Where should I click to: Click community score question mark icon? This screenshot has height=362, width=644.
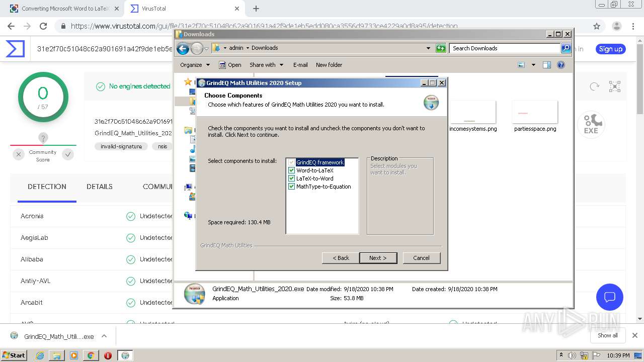[x=43, y=138]
